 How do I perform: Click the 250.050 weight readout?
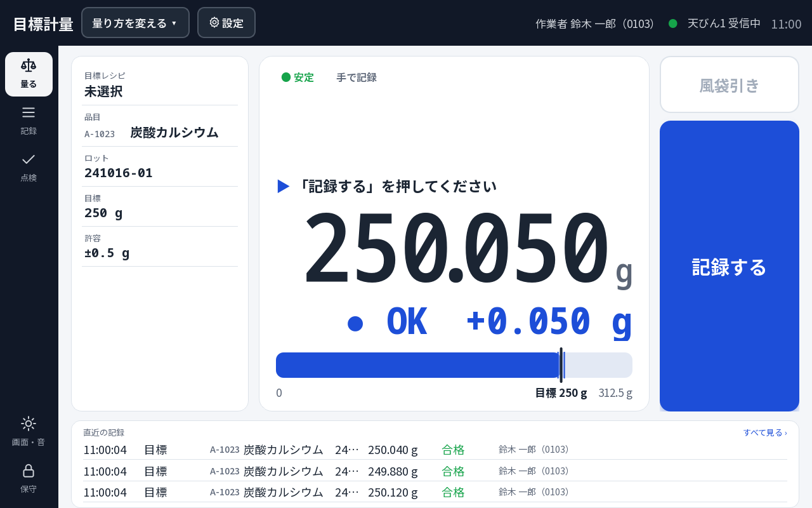coord(455,249)
